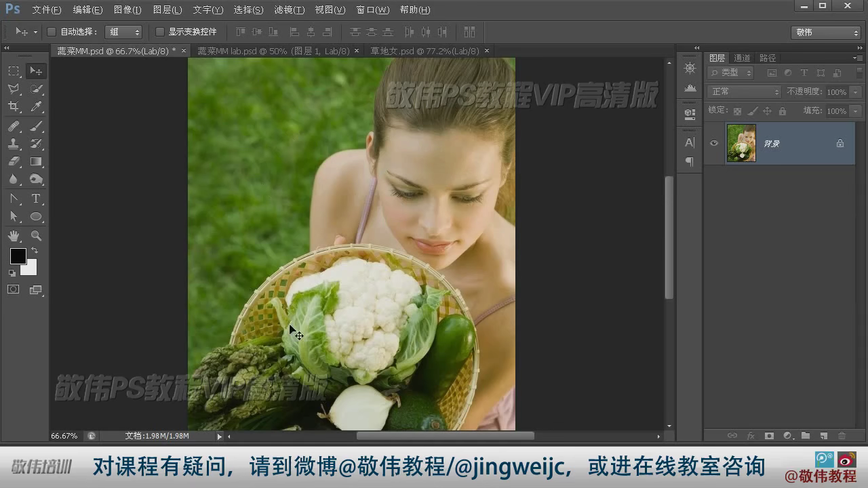Select the Healing Brush tool
Screen dimensions: 868x488
point(14,126)
